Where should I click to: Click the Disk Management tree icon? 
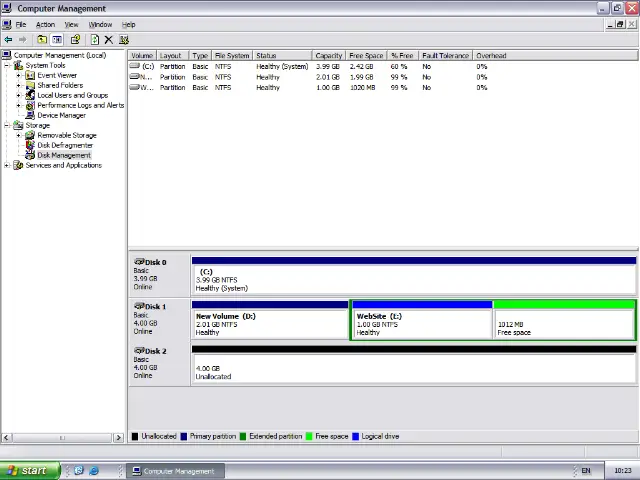tap(30, 155)
